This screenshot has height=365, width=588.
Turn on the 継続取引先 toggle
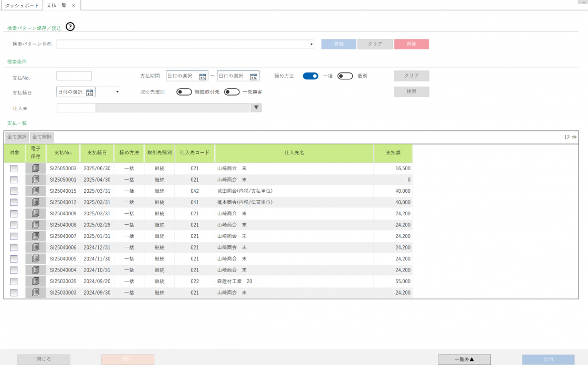click(184, 92)
